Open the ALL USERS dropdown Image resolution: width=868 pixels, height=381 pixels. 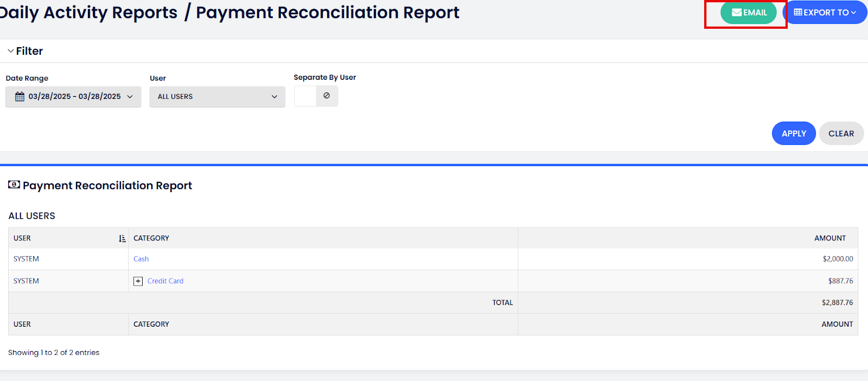(x=217, y=97)
